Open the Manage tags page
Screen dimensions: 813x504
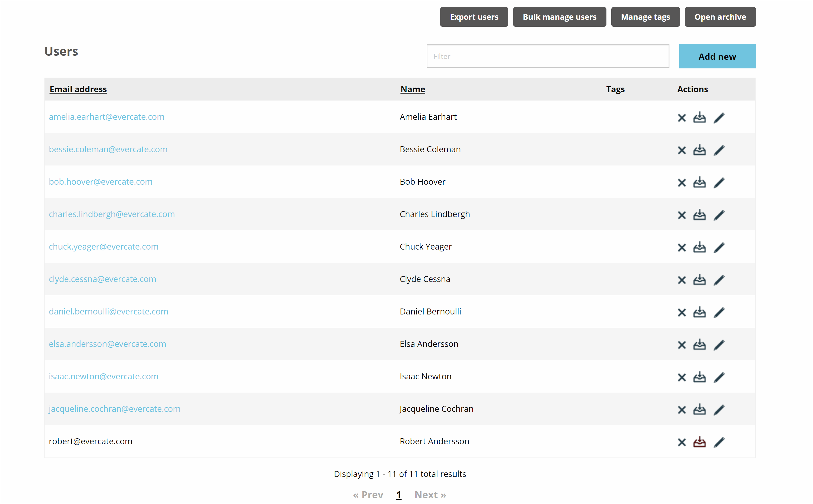[645, 17]
